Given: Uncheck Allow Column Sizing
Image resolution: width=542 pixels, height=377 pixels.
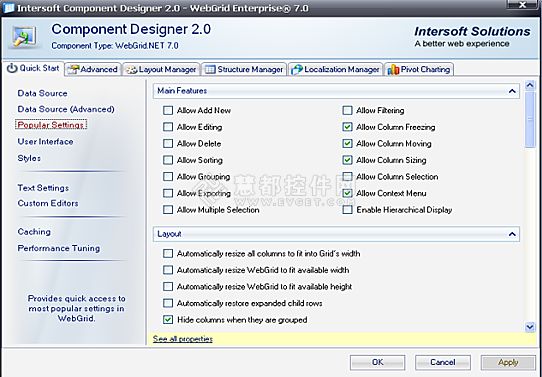Looking at the screenshot, I should click(x=347, y=160).
